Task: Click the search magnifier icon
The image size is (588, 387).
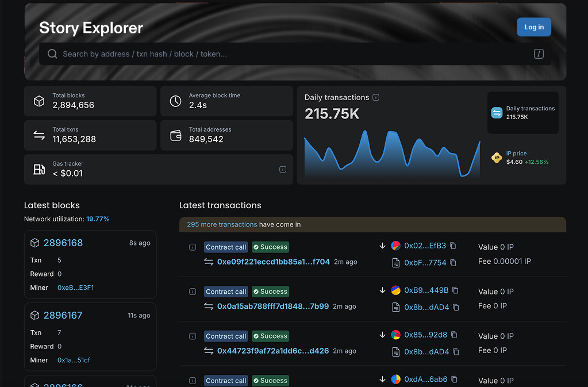Action: click(x=52, y=54)
